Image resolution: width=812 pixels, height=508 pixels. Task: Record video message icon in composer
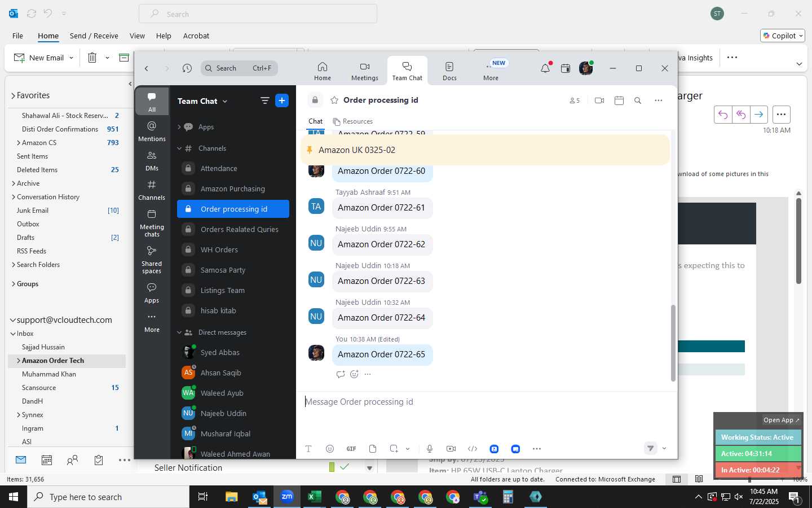pyautogui.click(x=451, y=449)
